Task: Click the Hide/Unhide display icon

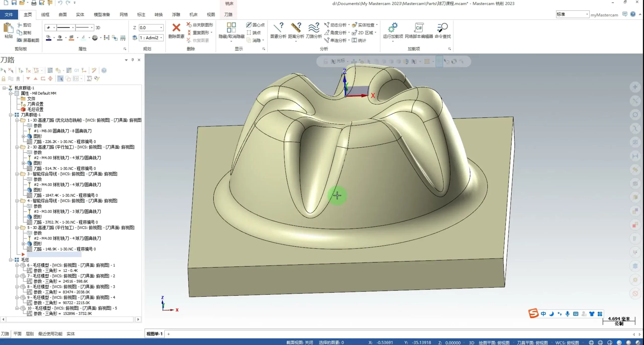Action: point(231,28)
